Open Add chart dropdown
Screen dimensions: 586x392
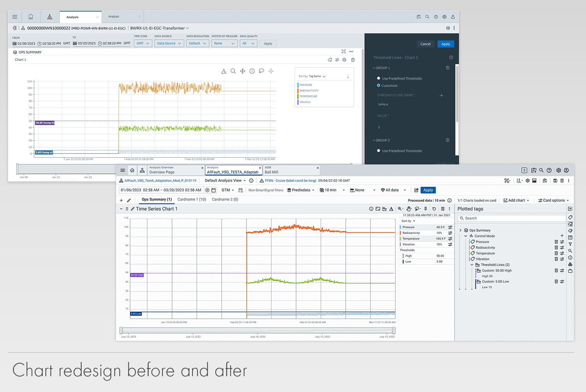coord(516,200)
